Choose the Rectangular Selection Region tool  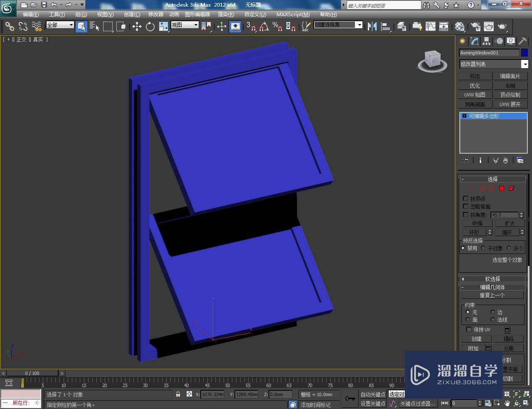pos(108,27)
